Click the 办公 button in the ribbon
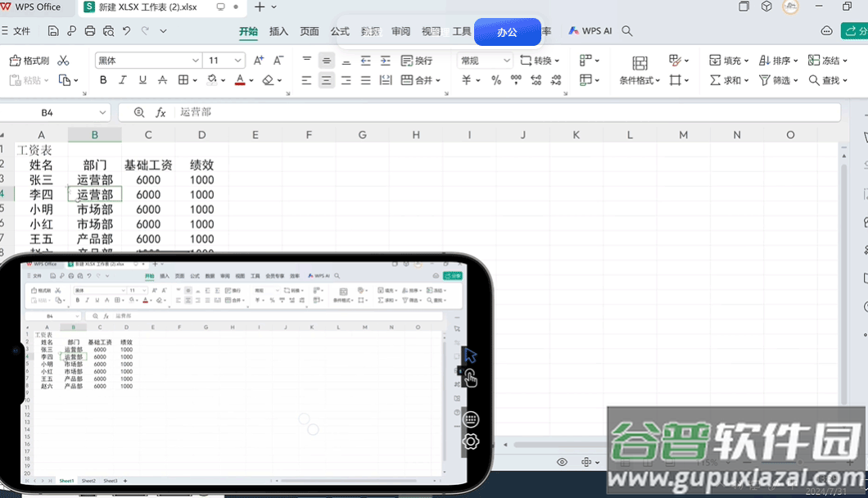This screenshot has width=868, height=498. pyautogui.click(x=507, y=31)
